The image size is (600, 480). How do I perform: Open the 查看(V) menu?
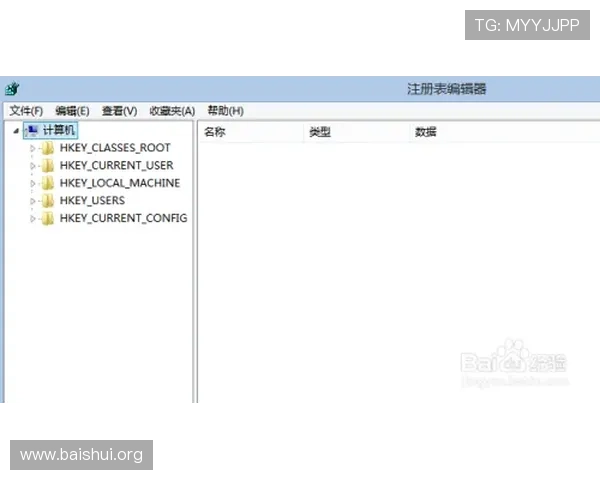point(119,111)
